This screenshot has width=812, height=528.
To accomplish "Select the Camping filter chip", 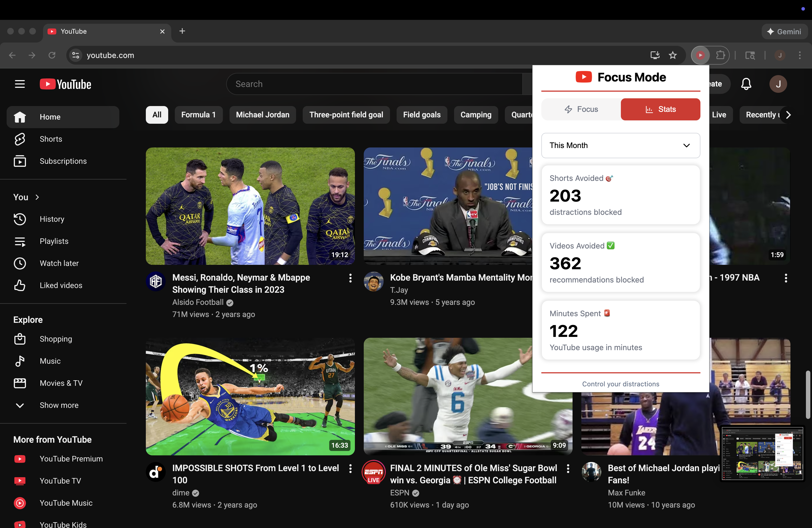I will (476, 115).
